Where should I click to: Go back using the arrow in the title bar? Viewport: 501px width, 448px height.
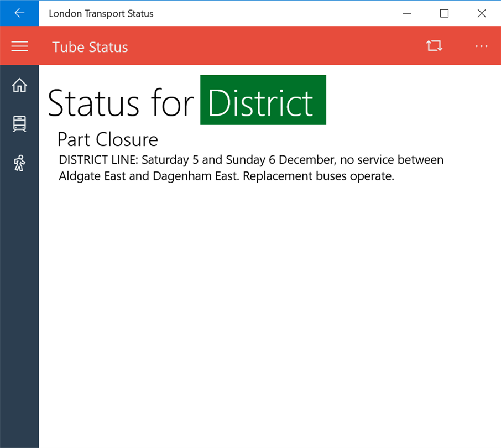19,13
